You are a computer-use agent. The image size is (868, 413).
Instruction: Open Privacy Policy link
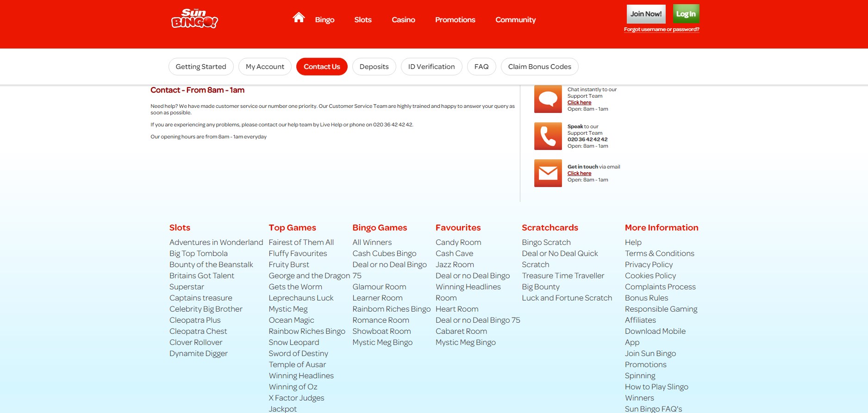coord(649,264)
